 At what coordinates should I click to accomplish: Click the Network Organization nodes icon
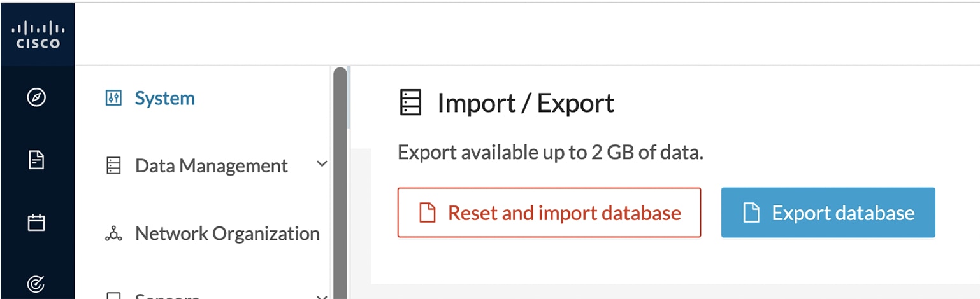click(x=113, y=234)
